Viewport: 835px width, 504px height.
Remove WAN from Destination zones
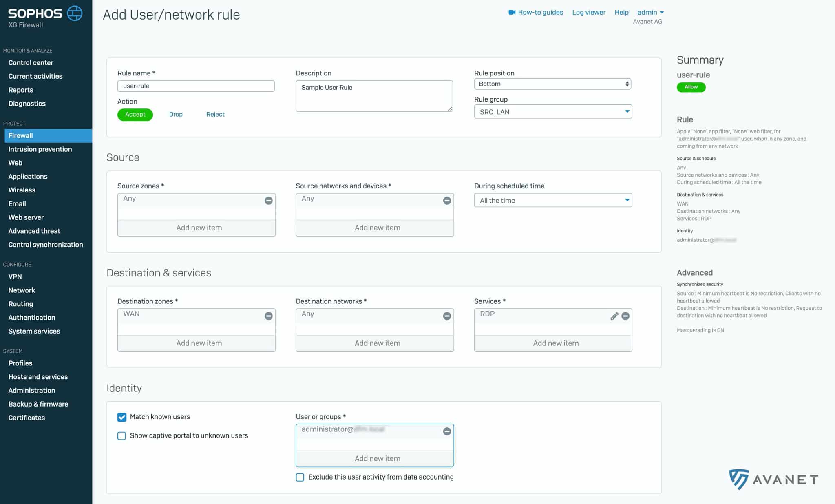[268, 316]
